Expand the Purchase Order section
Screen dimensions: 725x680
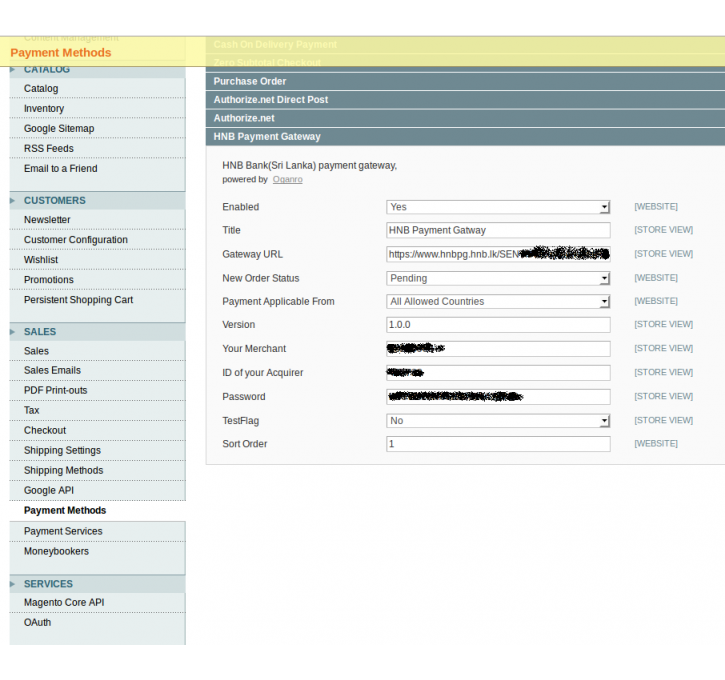465,81
